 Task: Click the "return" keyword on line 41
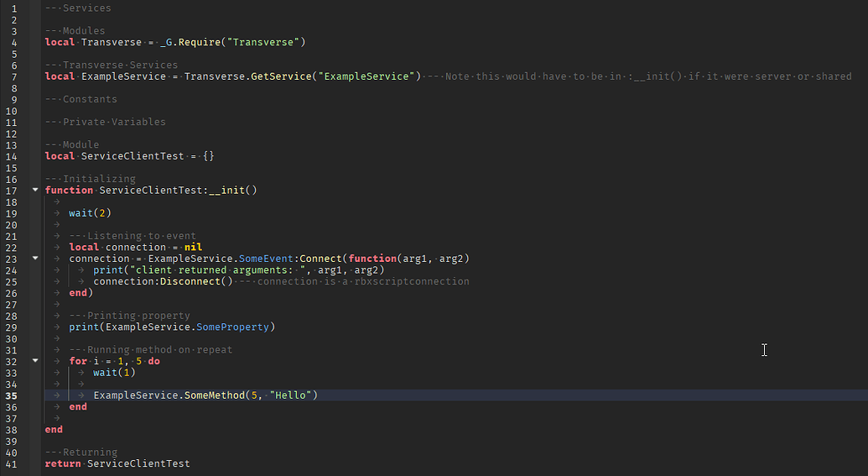coord(63,463)
